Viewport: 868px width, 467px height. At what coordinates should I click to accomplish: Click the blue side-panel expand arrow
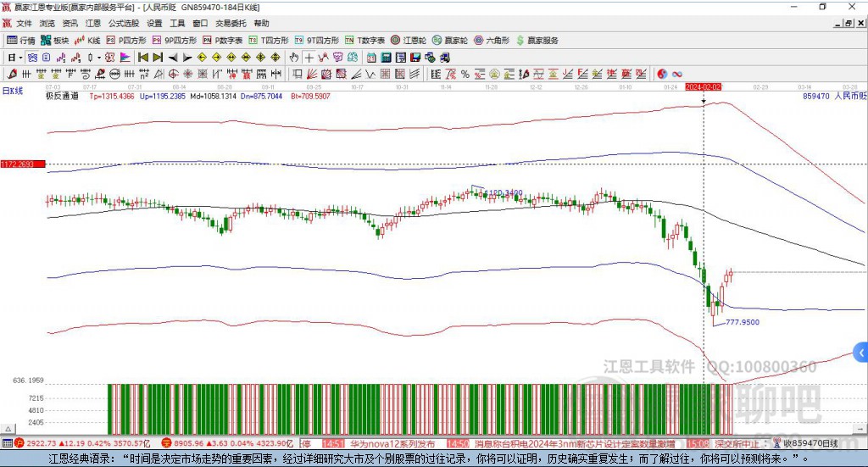coord(860,352)
